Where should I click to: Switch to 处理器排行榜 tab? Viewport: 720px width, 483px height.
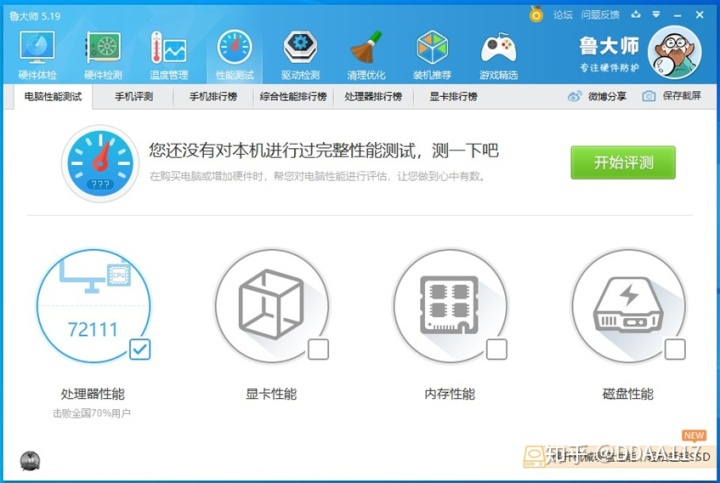[373, 96]
